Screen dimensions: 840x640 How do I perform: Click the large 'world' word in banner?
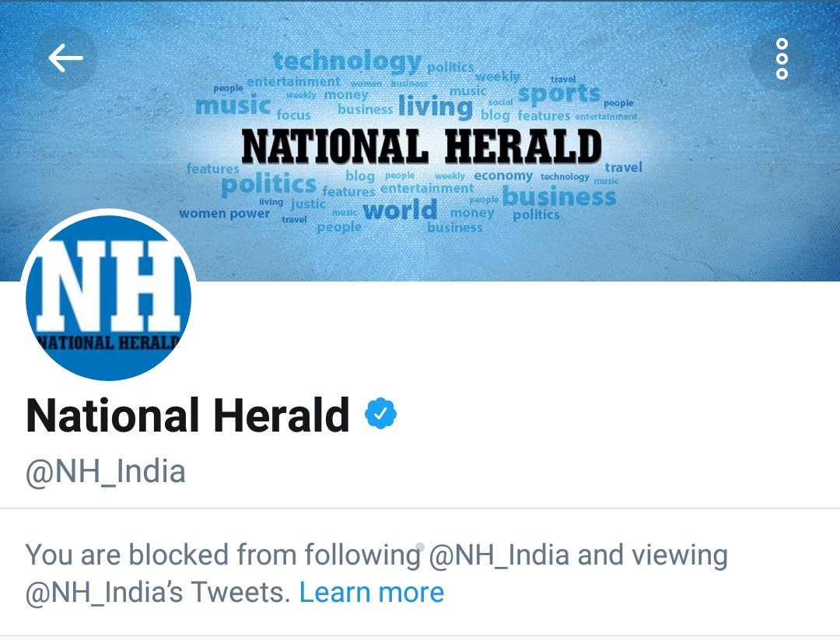401,209
